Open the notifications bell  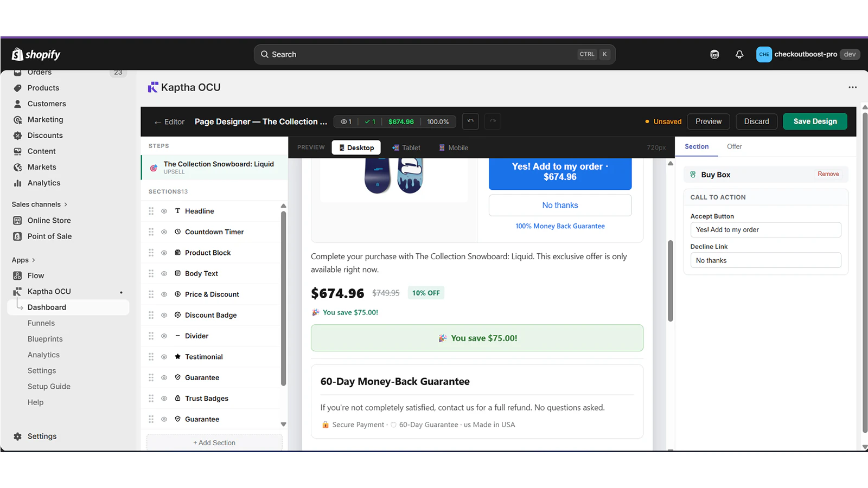[x=739, y=54]
